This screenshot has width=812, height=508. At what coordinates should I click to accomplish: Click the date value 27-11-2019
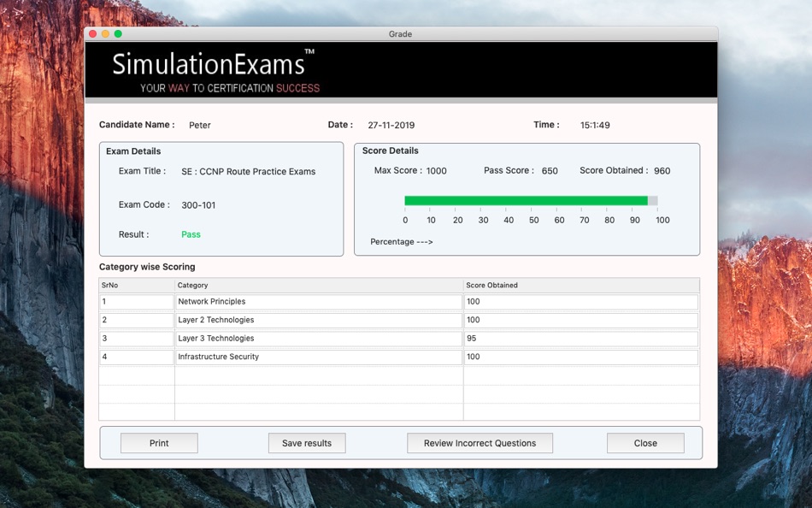click(391, 125)
